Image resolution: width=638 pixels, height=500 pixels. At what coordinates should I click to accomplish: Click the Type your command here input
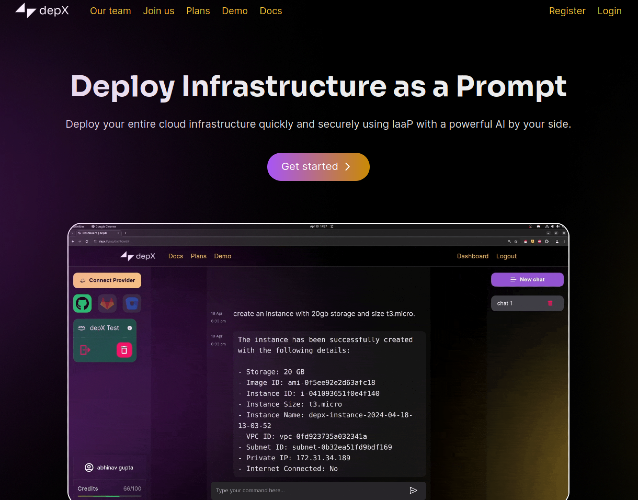tap(318, 491)
